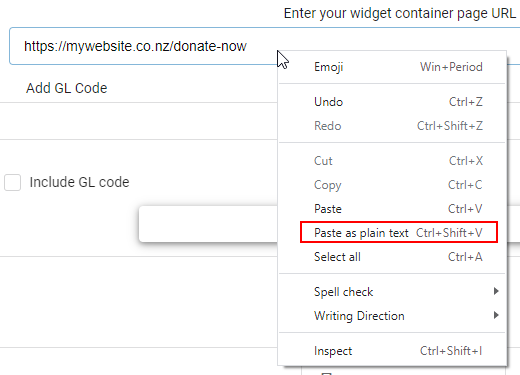Click the widget container URL input field
Screen dimensions: 520x375
click(265, 46)
